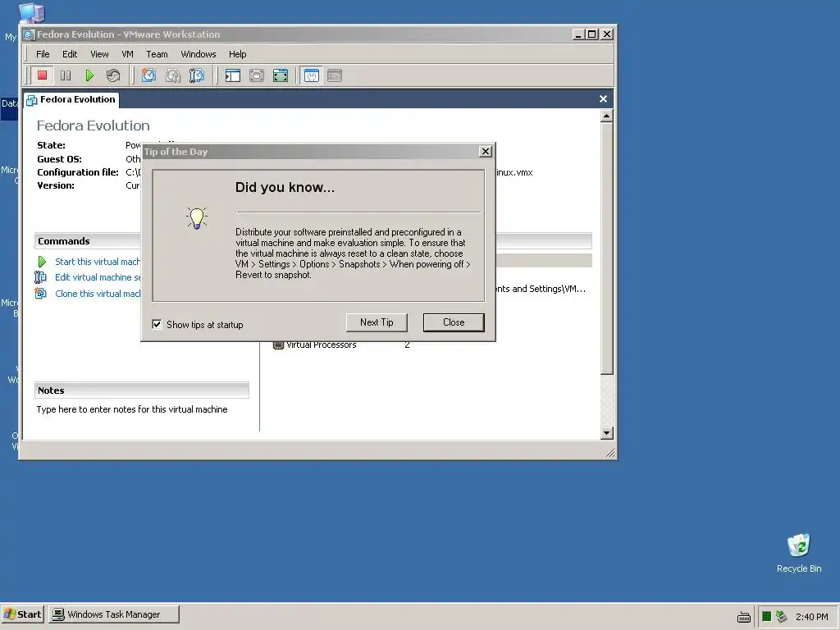The image size is (840, 630).
Task: Open Snapshot Manager toolbar icon
Action: [196, 75]
